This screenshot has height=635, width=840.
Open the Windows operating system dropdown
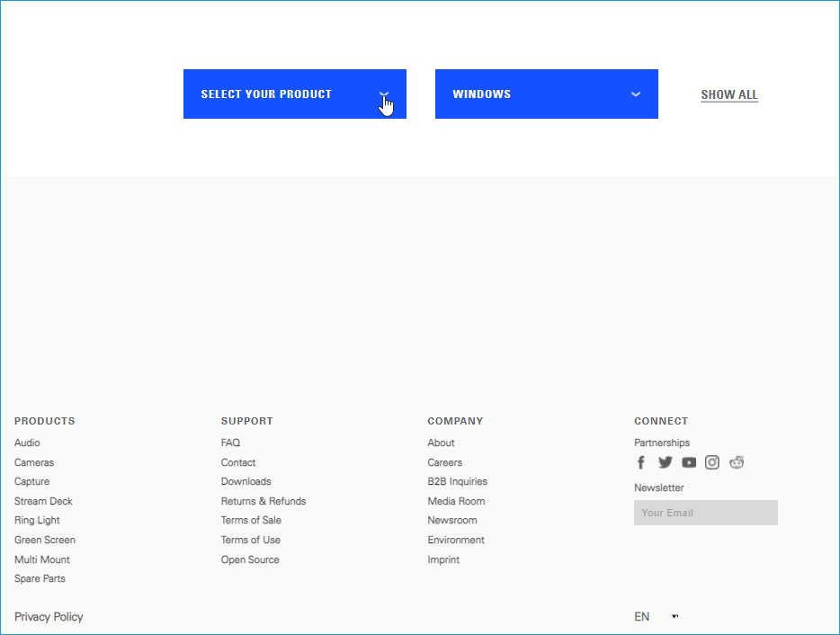(x=547, y=94)
